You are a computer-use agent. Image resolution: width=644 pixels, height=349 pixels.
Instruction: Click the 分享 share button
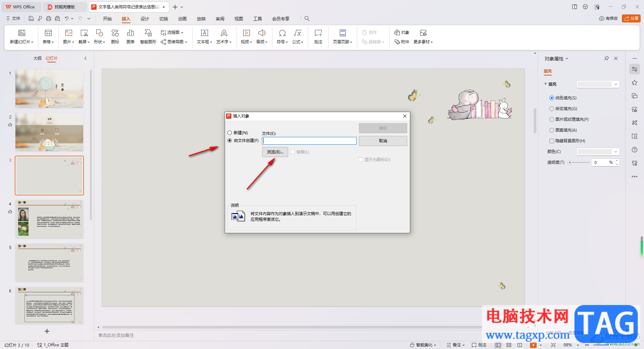(631, 18)
